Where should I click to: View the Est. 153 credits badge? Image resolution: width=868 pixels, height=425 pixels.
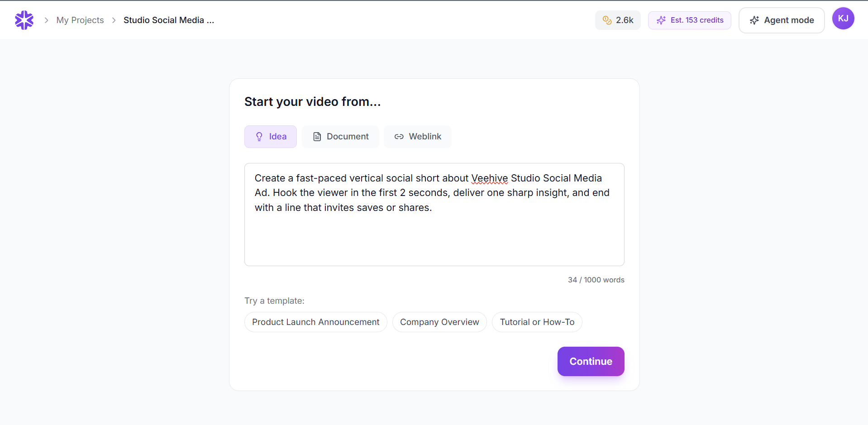(x=689, y=20)
